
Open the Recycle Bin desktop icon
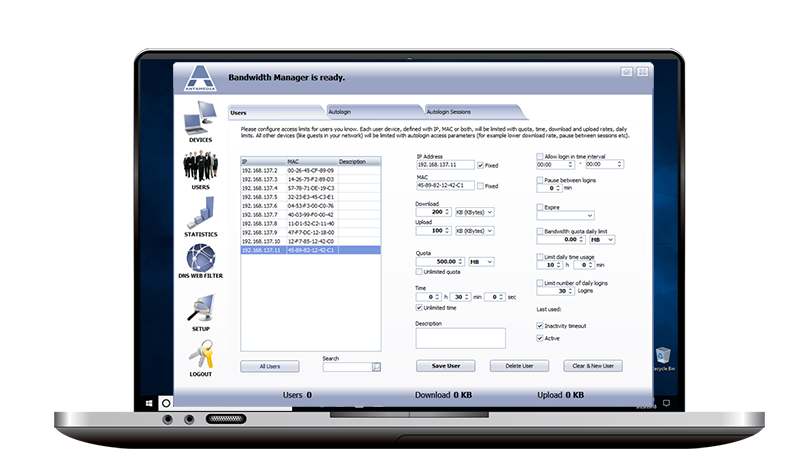(x=663, y=359)
